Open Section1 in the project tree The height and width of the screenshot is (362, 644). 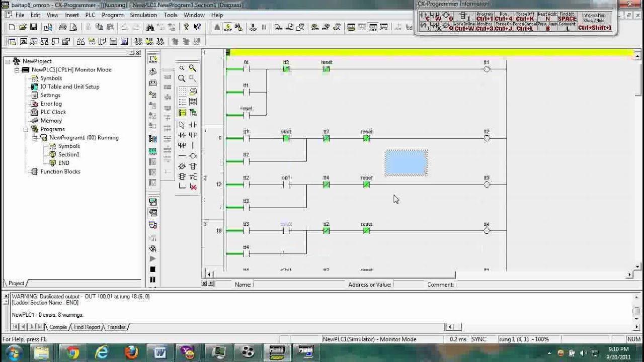[69, 155]
